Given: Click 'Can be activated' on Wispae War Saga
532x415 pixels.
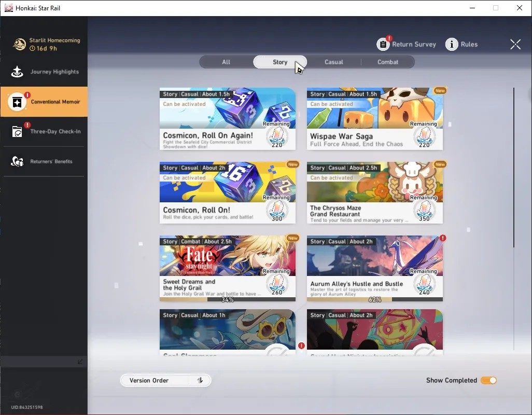Looking at the screenshot, I should pyautogui.click(x=331, y=104).
